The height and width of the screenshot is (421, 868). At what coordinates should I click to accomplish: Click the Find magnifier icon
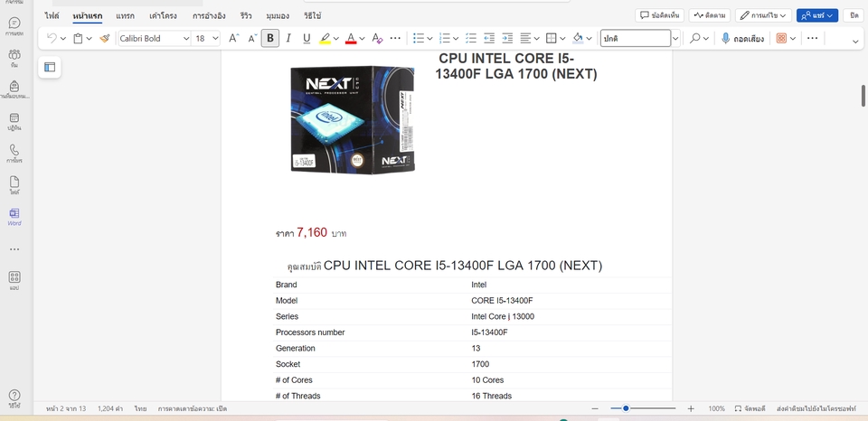click(x=694, y=38)
